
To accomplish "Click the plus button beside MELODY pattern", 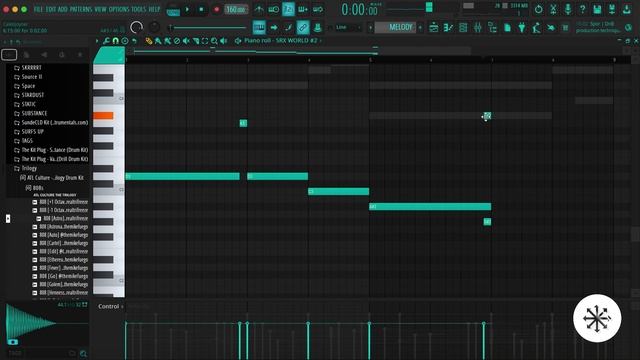I will (420, 27).
